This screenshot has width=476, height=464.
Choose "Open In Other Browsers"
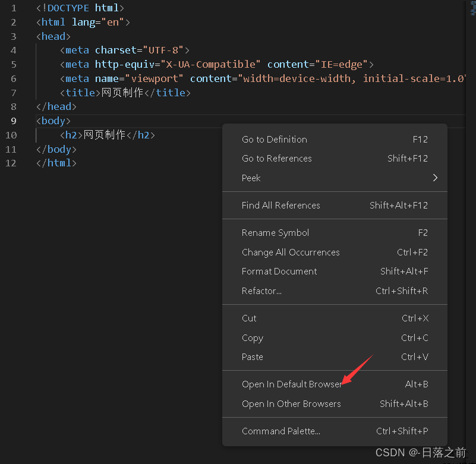point(291,403)
